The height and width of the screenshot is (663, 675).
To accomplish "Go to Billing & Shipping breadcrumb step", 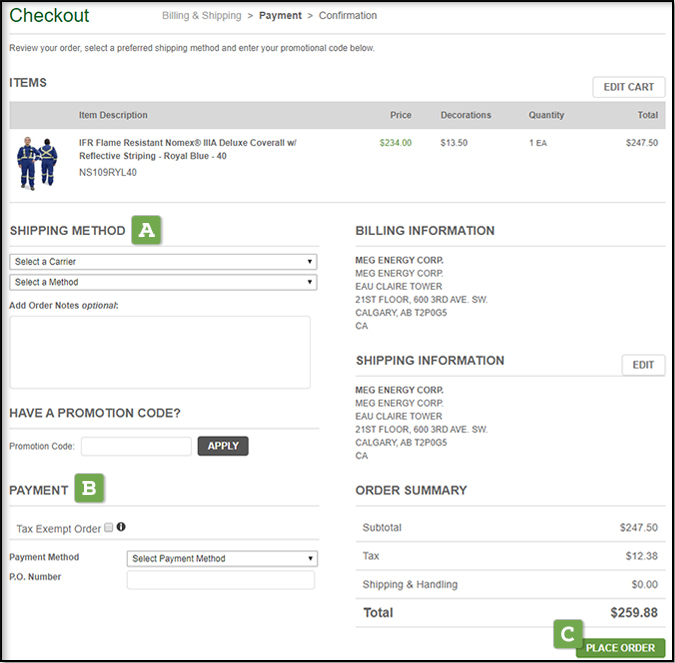I will pos(201,16).
